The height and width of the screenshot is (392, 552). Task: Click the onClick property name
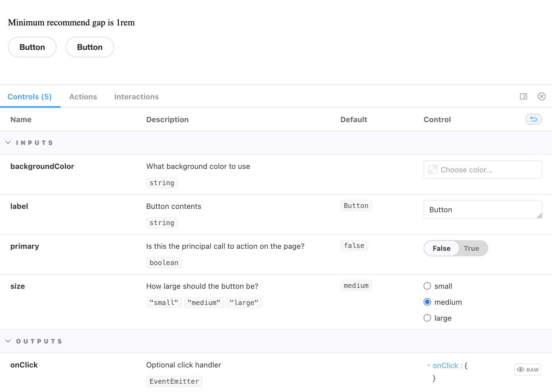point(24,365)
